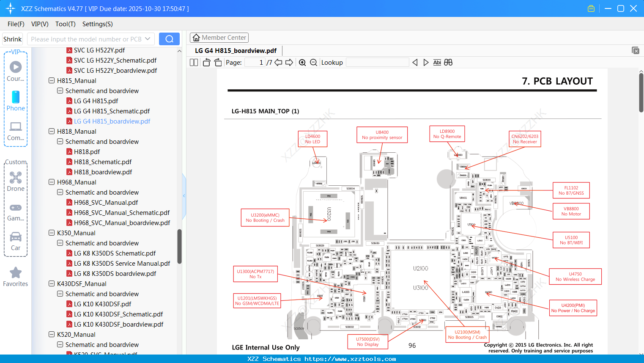Open the File(F) menu
The image size is (644, 363).
coord(16,24)
